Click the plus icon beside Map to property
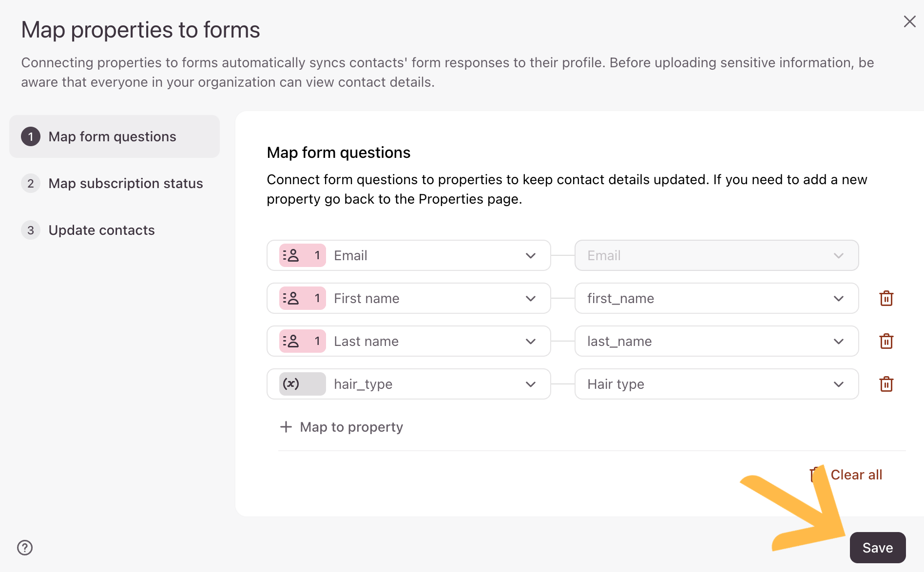The image size is (924, 572). pos(286,427)
